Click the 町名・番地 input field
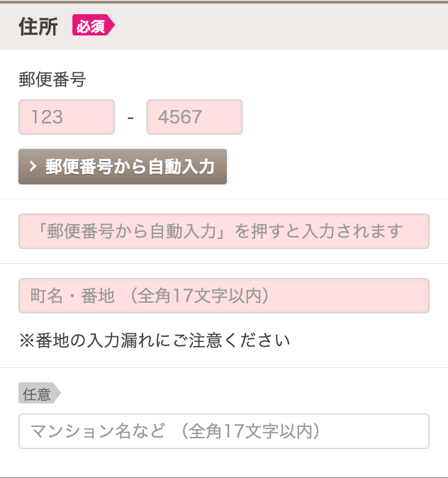The width and height of the screenshot is (448, 478). click(x=224, y=296)
